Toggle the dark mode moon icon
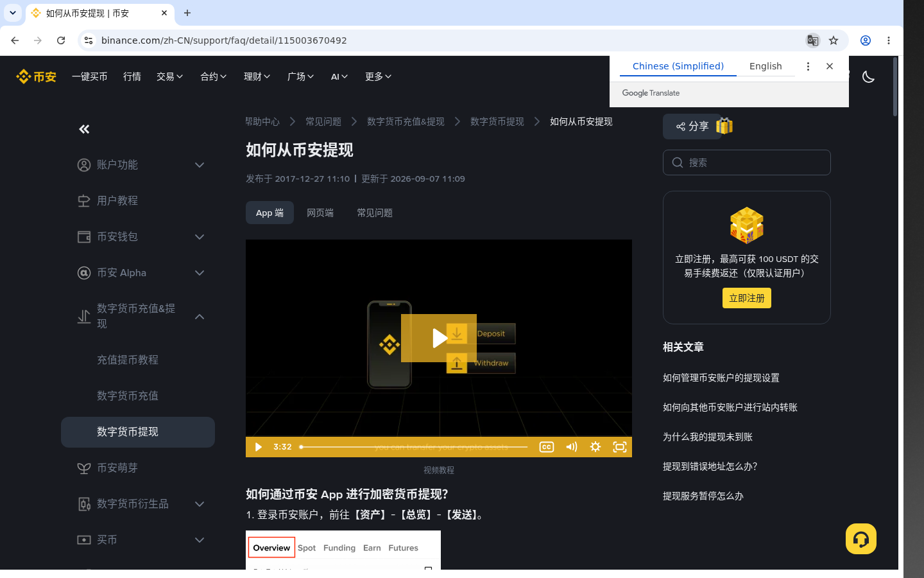 868,76
